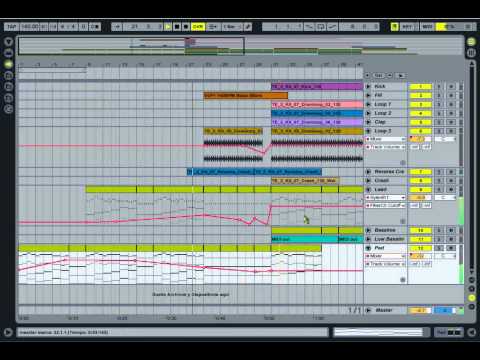The image size is (480, 360).
Task: Show or hide the browser with triangle icon
Action: (9, 42)
